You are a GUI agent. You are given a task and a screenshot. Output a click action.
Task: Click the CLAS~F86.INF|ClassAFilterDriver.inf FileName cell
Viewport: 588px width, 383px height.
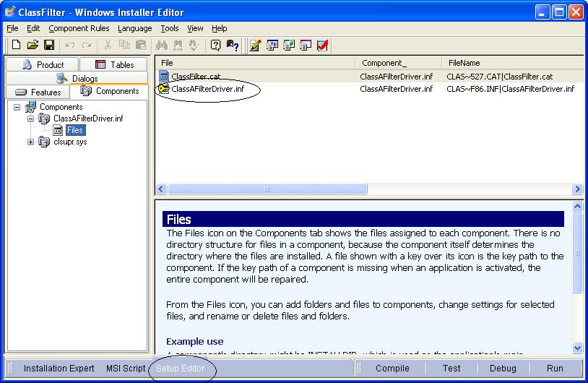pyautogui.click(x=511, y=89)
